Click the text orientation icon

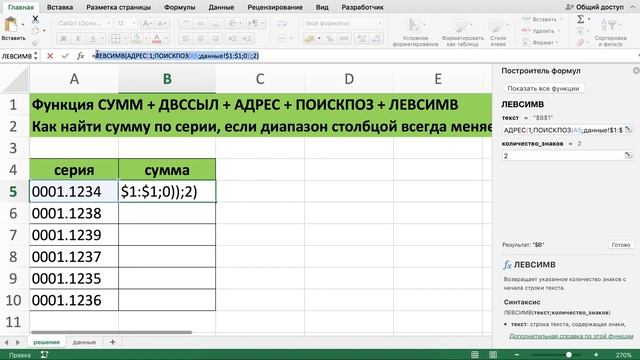[232, 23]
